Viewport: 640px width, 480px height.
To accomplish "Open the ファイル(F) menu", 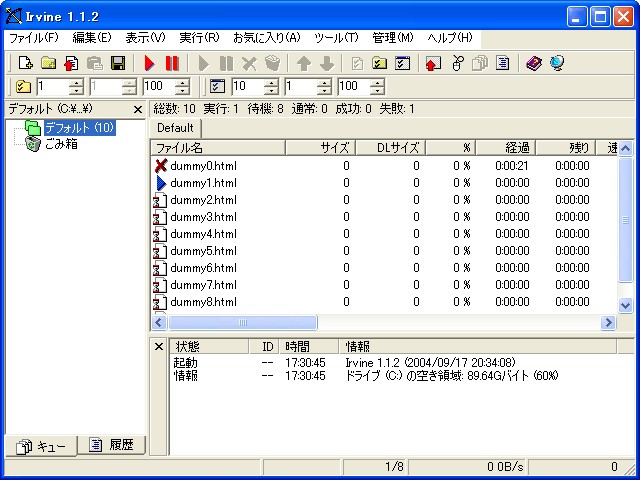I will point(34,38).
